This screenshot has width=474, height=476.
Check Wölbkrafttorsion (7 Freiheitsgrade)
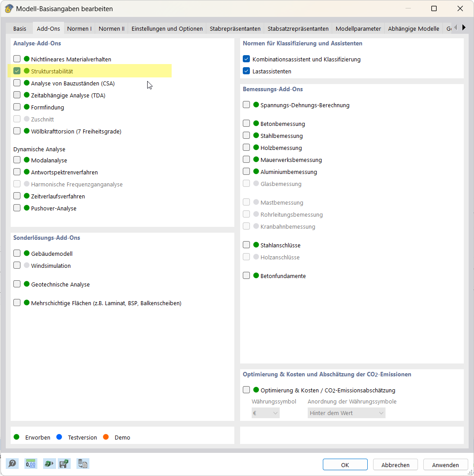(17, 131)
